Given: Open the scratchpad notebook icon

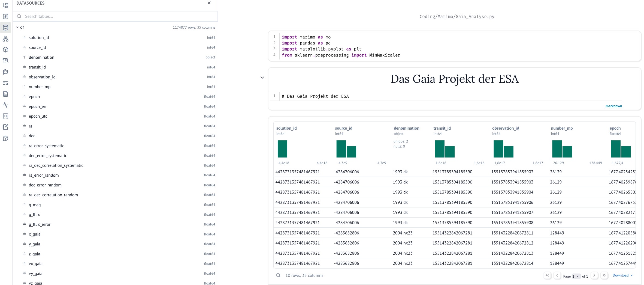Looking at the screenshot, I should (x=5, y=127).
